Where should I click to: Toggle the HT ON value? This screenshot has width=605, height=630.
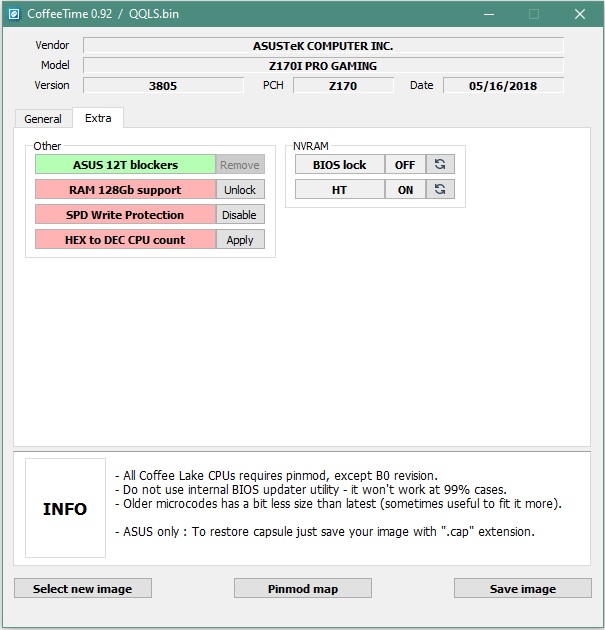pos(405,189)
